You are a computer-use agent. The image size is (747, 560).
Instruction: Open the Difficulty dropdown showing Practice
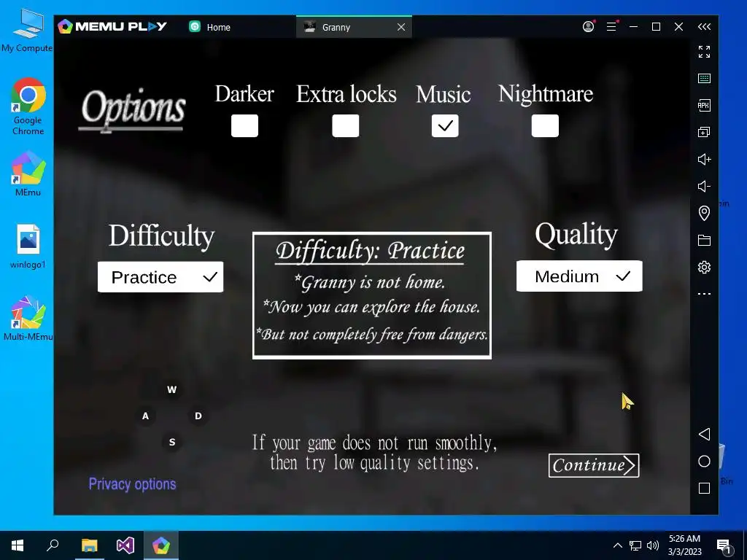click(x=160, y=277)
